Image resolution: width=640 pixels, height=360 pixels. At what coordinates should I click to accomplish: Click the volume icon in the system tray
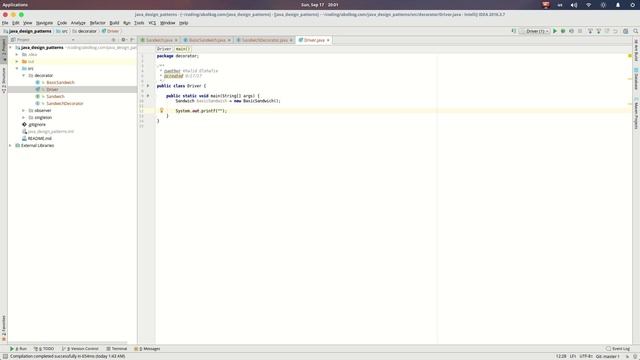[574, 5]
